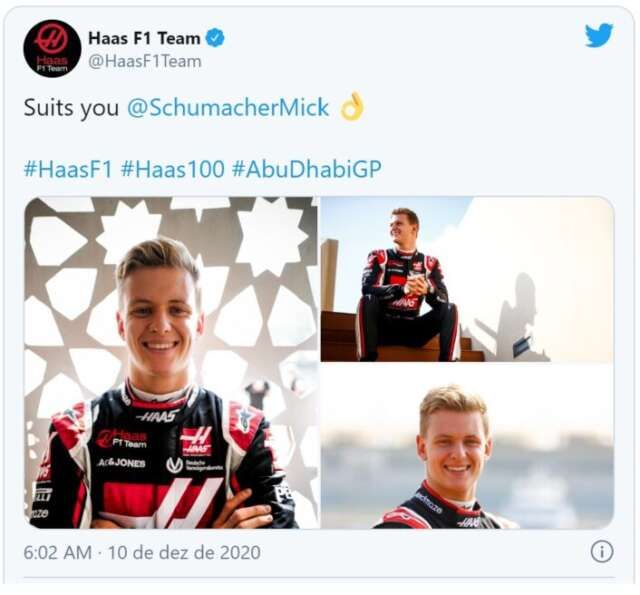Click the #Haas100 hashtag
The width and height of the screenshot is (640, 595).
click(x=172, y=168)
